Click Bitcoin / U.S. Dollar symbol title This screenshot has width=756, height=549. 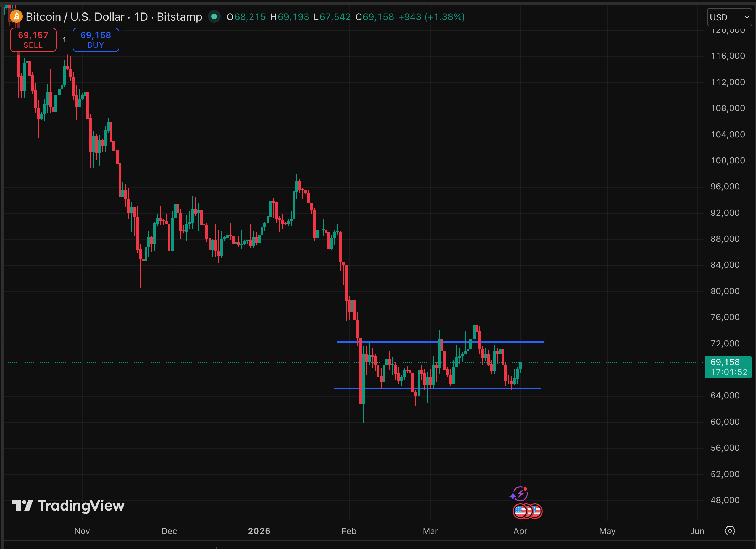point(75,17)
